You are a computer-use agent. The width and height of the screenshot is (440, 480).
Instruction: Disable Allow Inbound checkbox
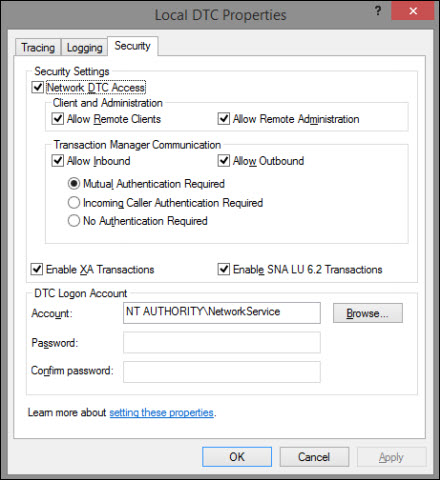pyautogui.click(x=58, y=161)
